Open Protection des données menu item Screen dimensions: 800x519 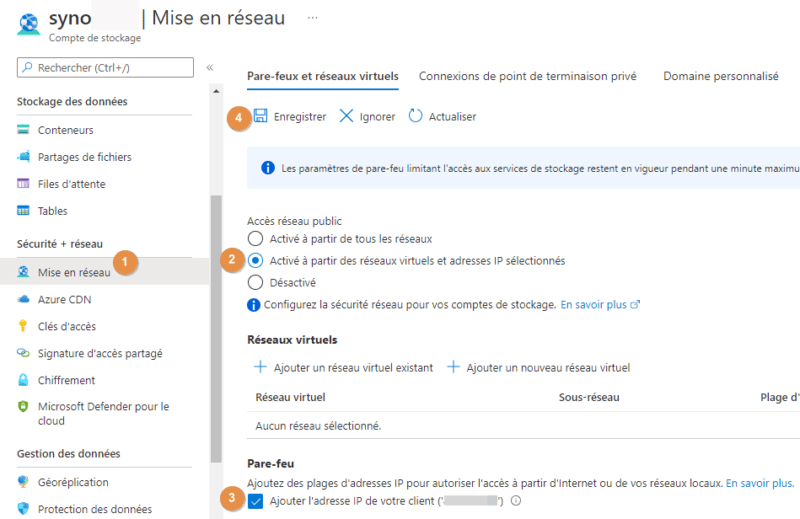95,509
